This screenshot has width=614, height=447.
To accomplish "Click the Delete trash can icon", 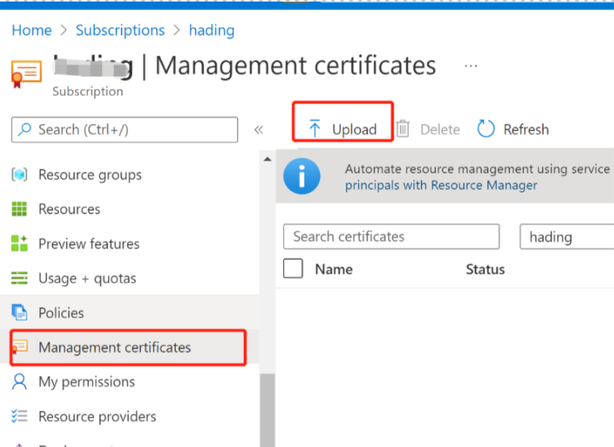I will [x=403, y=129].
